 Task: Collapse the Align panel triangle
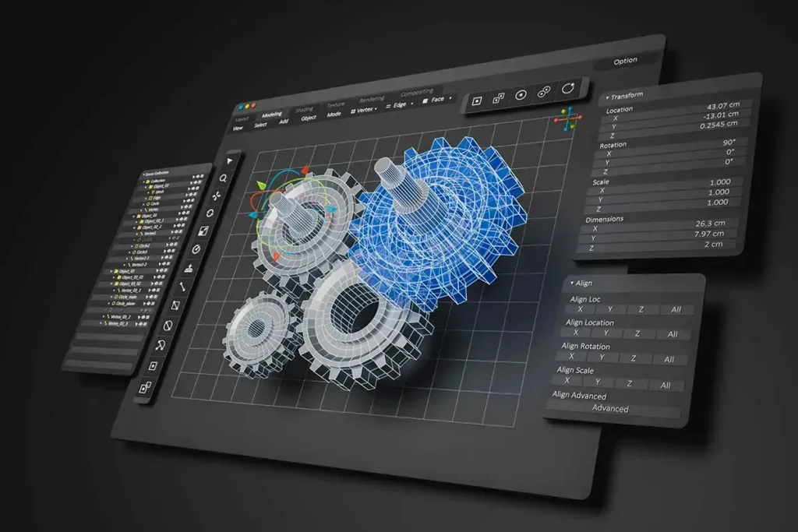pyautogui.click(x=572, y=282)
